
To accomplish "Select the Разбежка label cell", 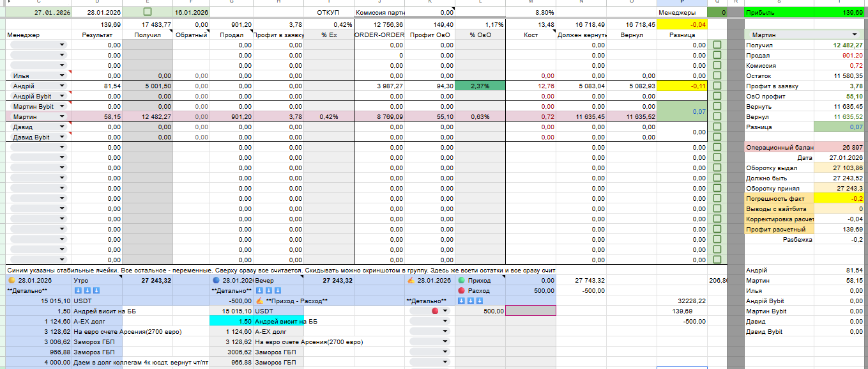I will [x=779, y=239].
